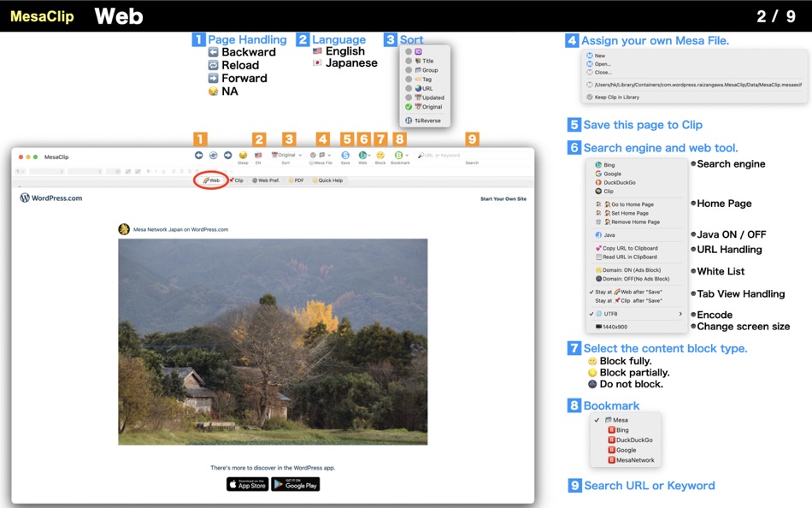Open the Original sort dropdown in toolbar
This screenshot has width=812, height=508.
[286, 155]
